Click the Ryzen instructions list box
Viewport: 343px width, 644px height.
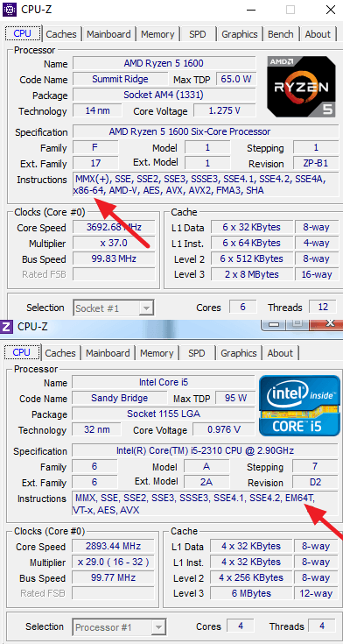(206, 184)
